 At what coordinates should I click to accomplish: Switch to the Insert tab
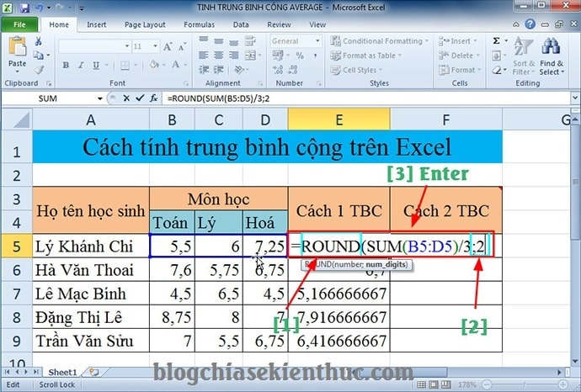[96, 24]
